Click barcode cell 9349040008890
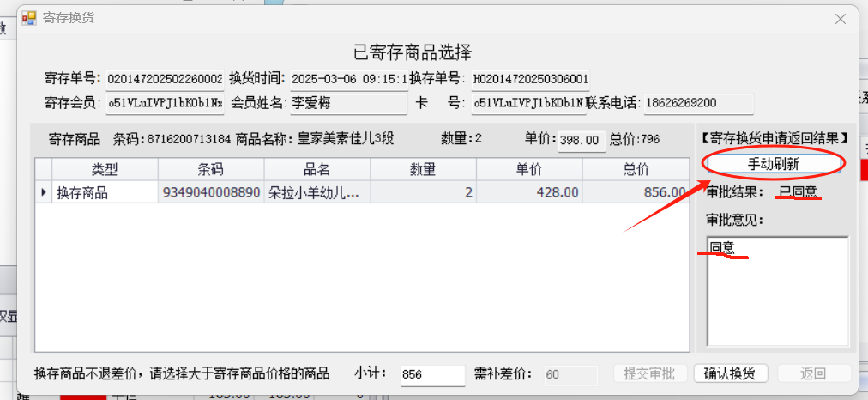The width and height of the screenshot is (868, 400). click(x=211, y=192)
